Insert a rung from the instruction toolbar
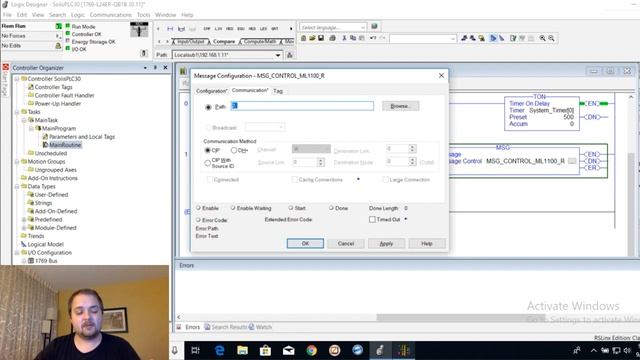Viewport: 640px width, 360px height. (170, 29)
